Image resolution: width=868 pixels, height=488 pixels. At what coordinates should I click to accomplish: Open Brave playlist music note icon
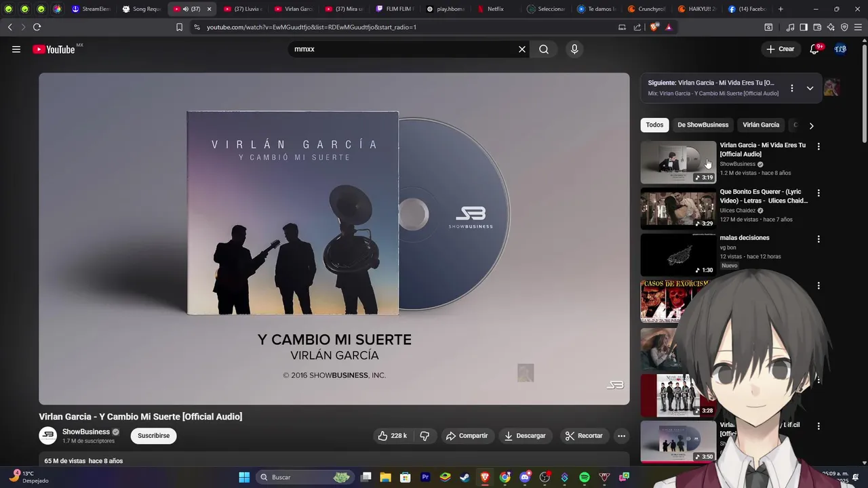[x=790, y=27]
